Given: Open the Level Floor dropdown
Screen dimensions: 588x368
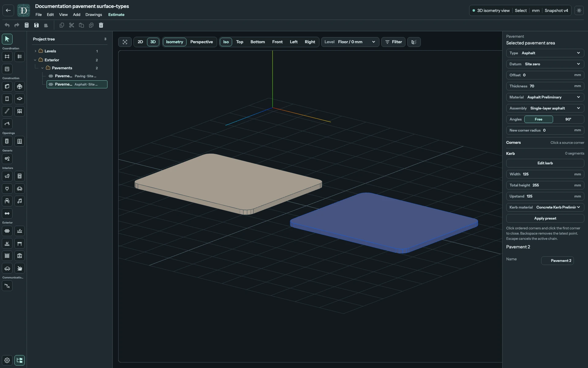Looking at the screenshot, I should 350,42.
